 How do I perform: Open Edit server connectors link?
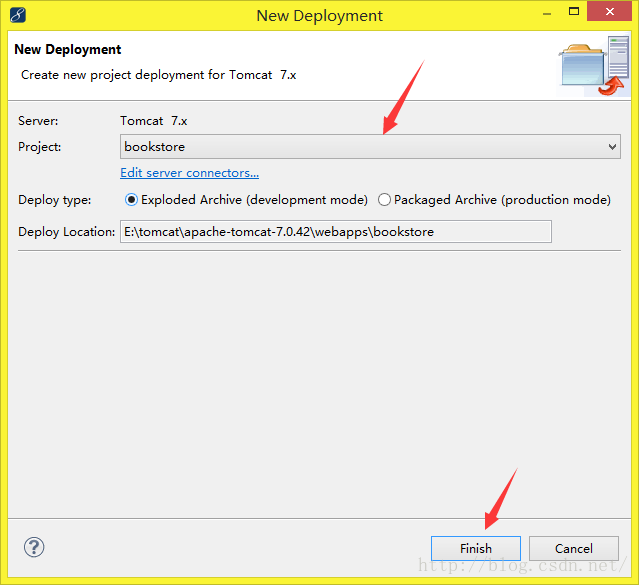pos(189,173)
